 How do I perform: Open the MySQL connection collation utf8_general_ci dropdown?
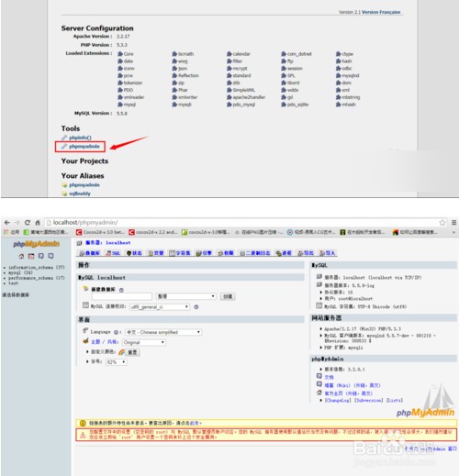(x=160, y=307)
